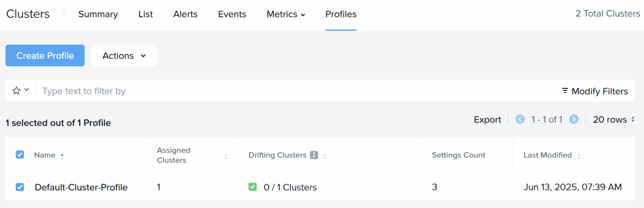Export the profiles list
The width and height of the screenshot is (644, 208).
487,120
